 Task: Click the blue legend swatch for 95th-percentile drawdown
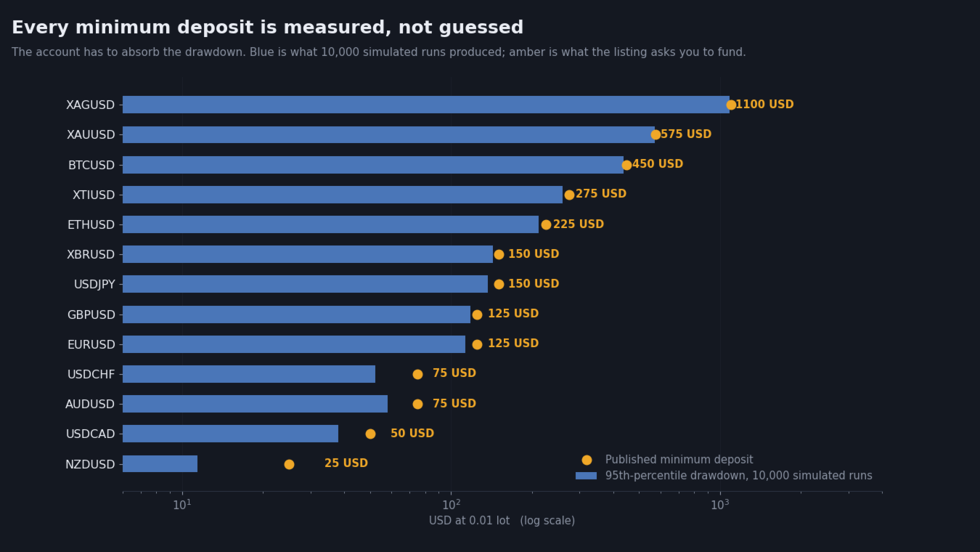pyautogui.click(x=586, y=476)
